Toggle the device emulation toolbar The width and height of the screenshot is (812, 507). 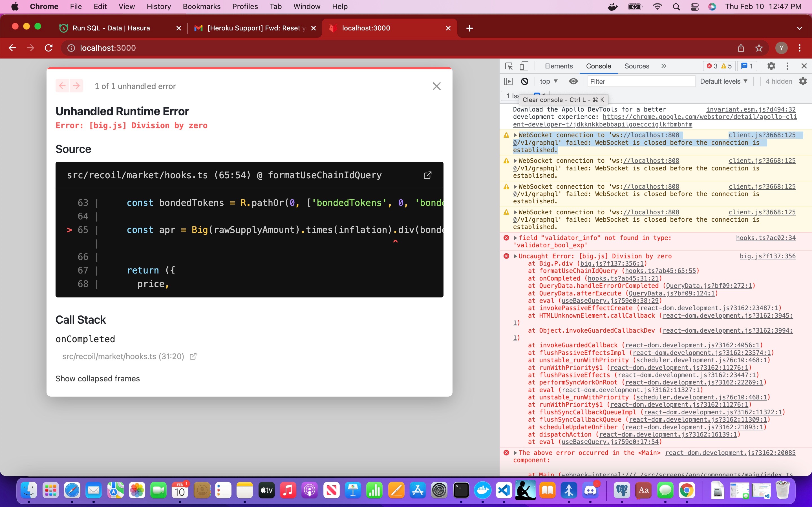(x=524, y=66)
